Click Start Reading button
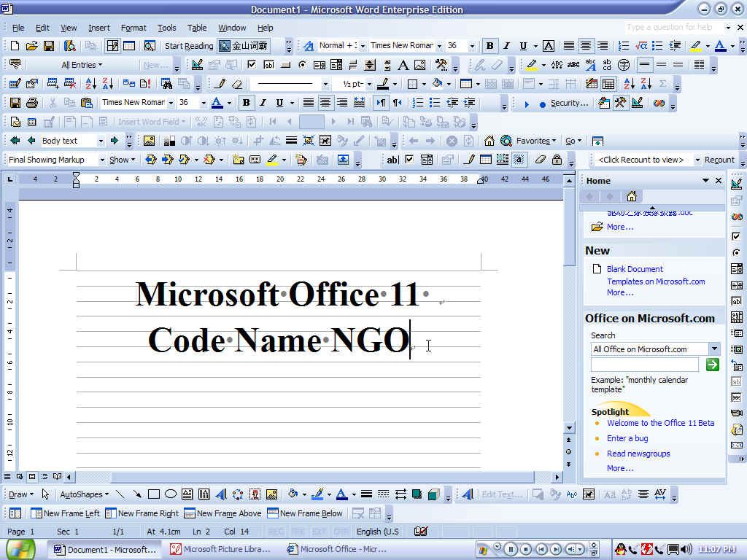This screenshot has height=560, width=747. [x=189, y=46]
